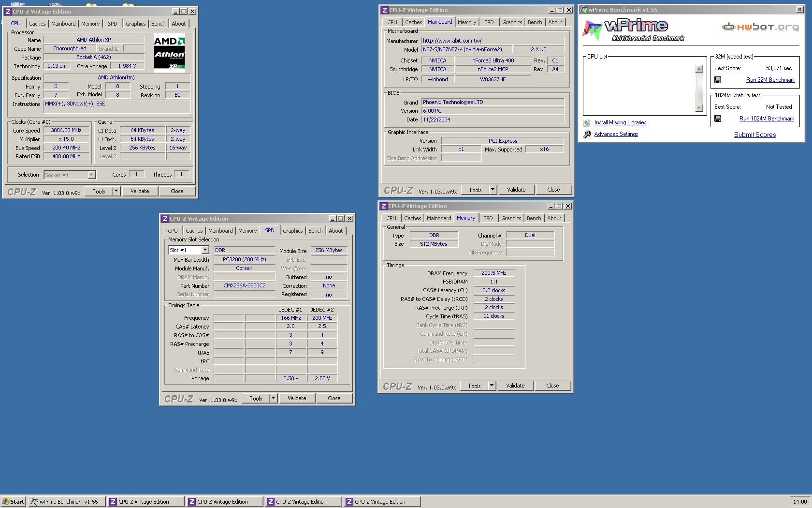Open Bench tab in the CPU window

click(158, 24)
